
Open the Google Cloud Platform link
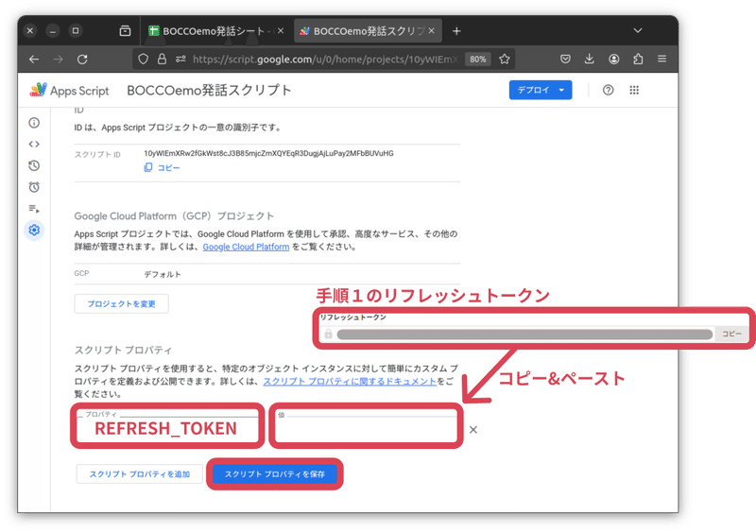click(246, 247)
